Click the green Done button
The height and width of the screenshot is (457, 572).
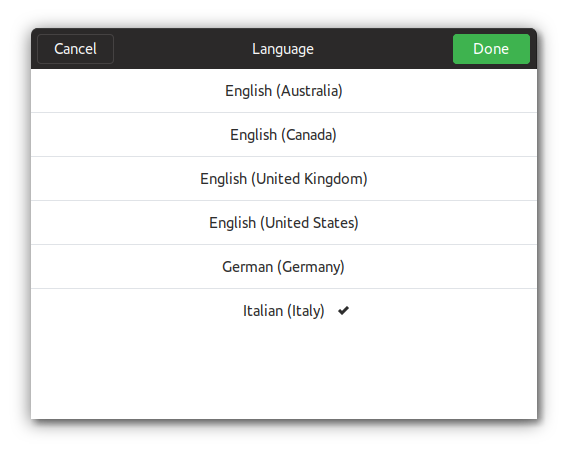(491, 49)
